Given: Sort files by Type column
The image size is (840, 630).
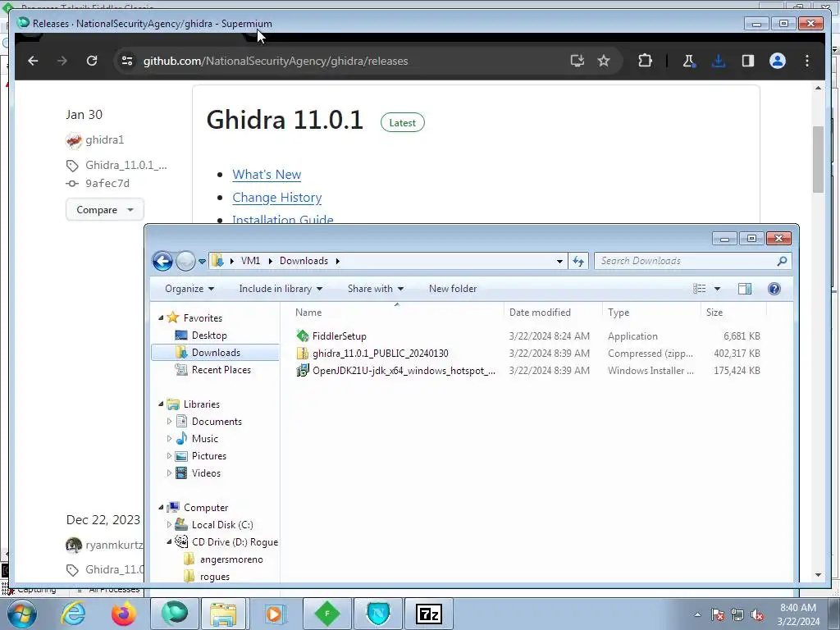Looking at the screenshot, I should click(x=651, y=313).
